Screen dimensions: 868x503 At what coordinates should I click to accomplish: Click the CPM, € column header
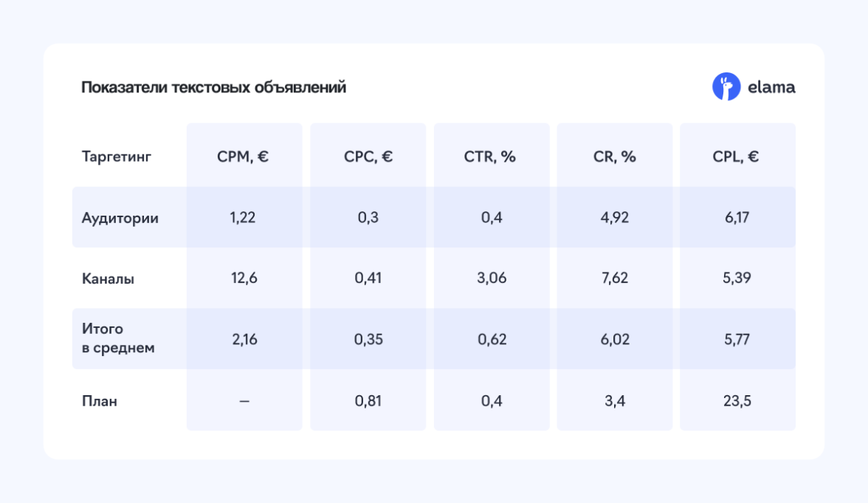(x=244, y=157)
